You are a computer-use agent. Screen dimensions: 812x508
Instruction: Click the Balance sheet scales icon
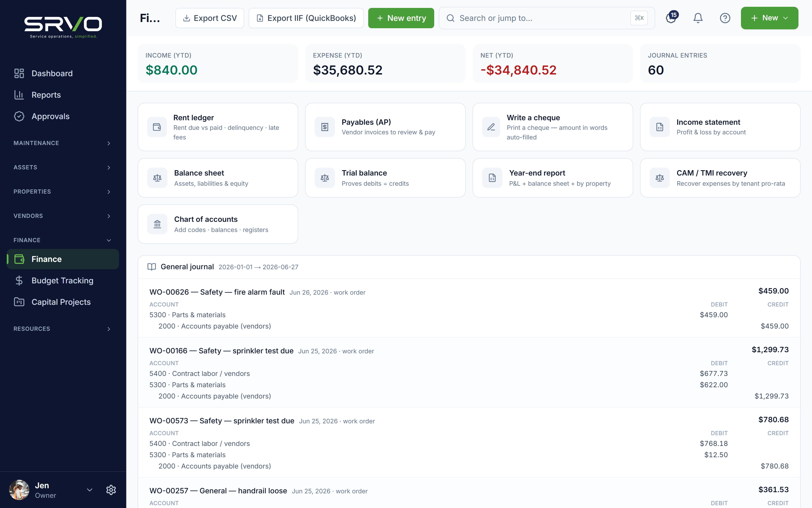pyautogui.click(x=157, y=178)
